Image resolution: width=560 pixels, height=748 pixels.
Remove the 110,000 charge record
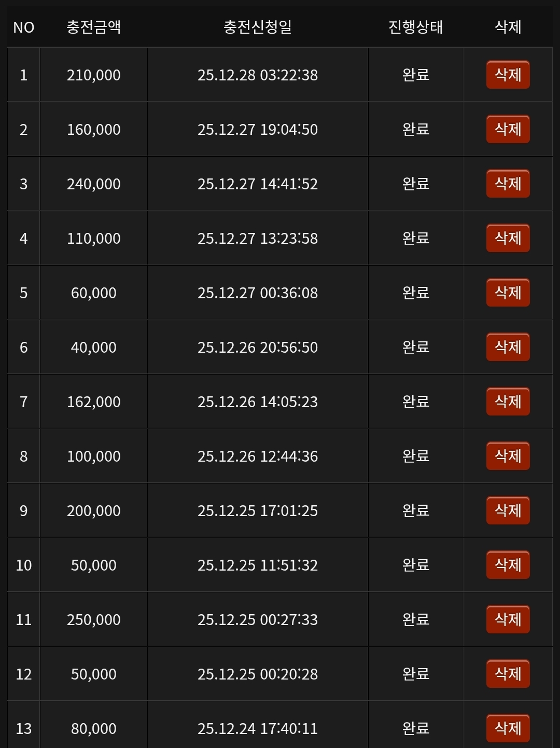point(508,238)
